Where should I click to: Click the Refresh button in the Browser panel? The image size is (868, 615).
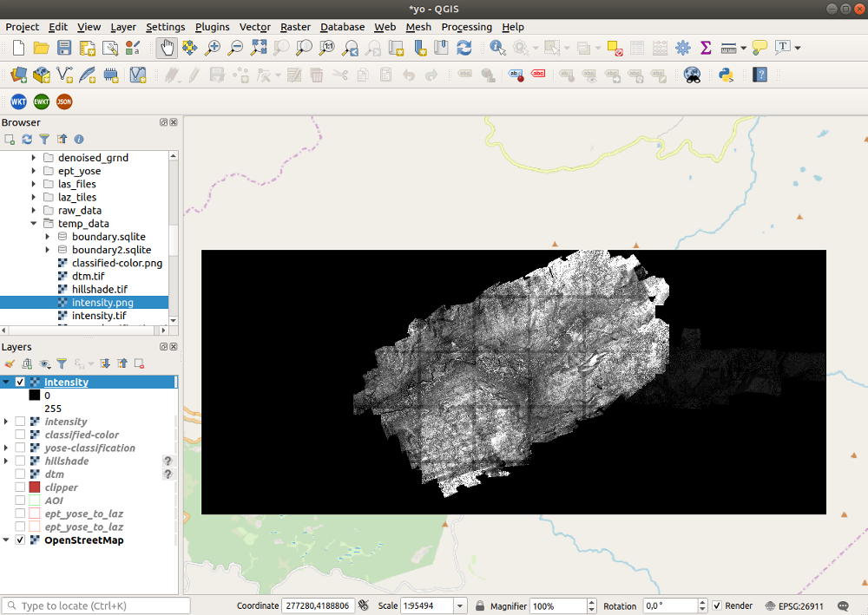26,139
